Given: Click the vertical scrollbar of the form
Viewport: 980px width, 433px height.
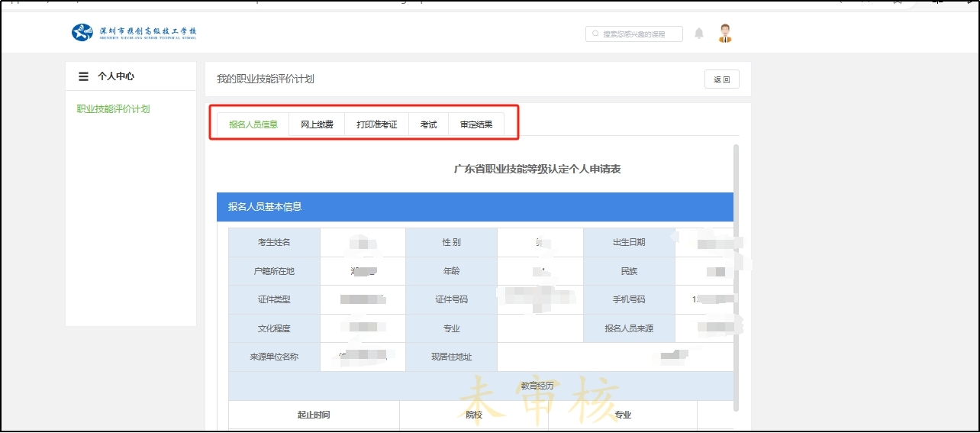Looking at the screenshot, I should point(736,275).
